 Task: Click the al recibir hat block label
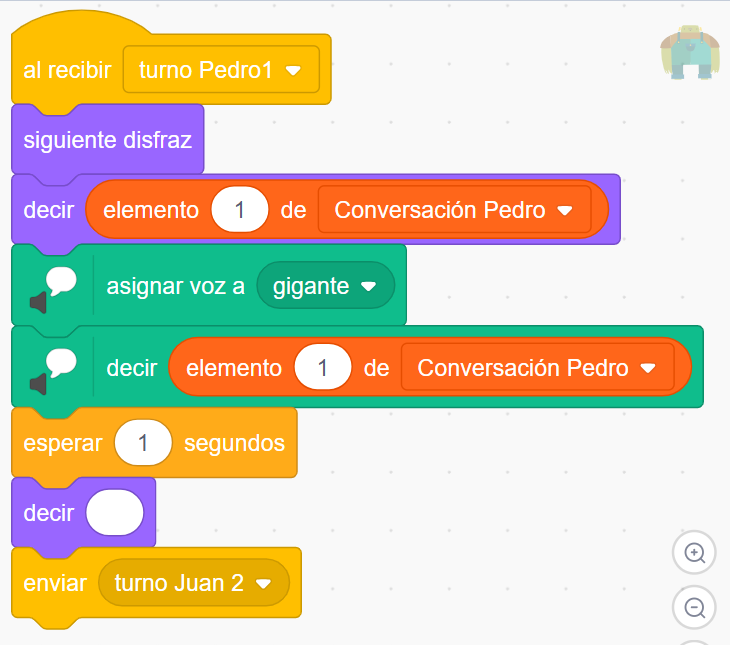tap(68, 70)
